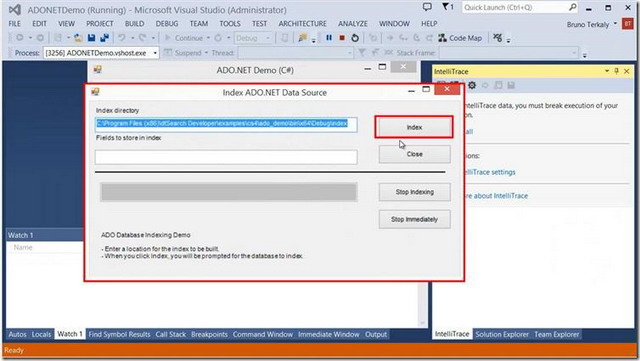Open the HELP menu
The height and width of the screenshot is (361, 640).
tap(429, 24)
